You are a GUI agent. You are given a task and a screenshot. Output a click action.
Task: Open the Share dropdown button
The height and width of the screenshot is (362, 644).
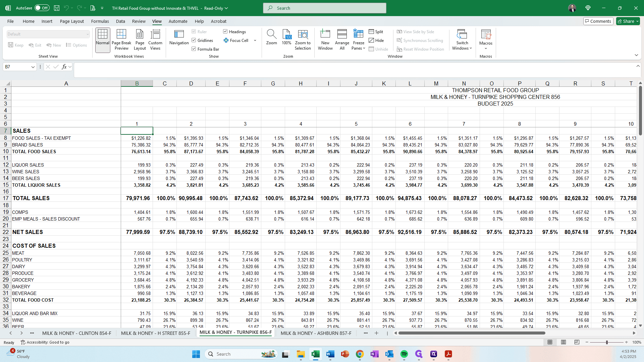(x=628, y=21)
